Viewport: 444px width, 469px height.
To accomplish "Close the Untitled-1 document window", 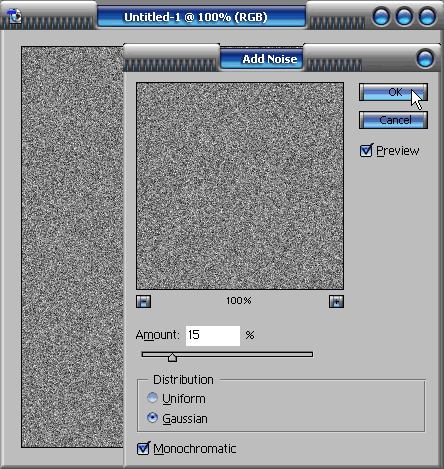I will [427, 16].
